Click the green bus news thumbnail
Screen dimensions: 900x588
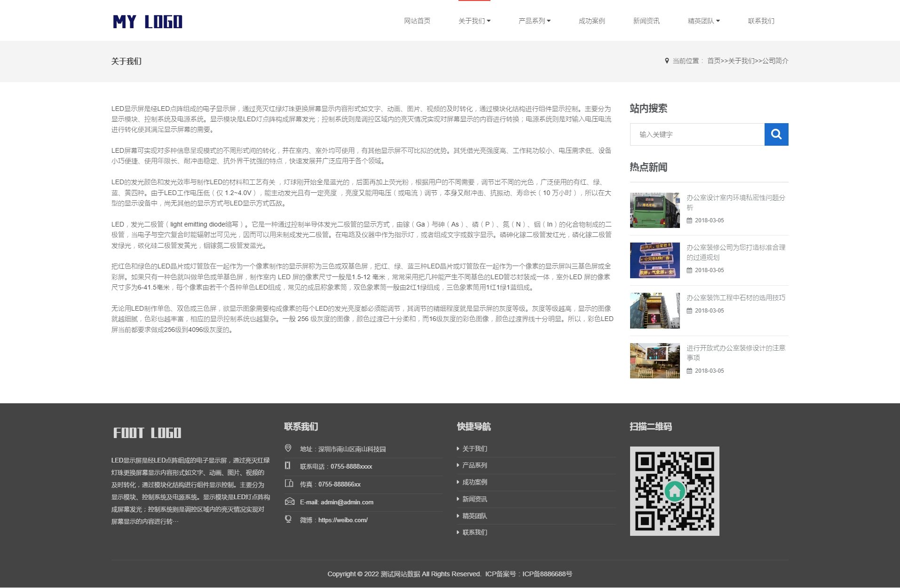[x=655, y=210]
